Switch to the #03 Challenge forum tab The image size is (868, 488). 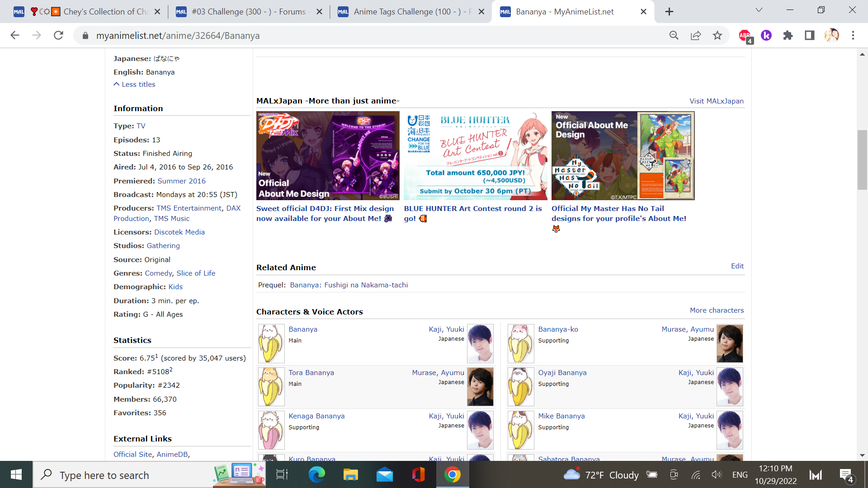(x=248, y=12)
